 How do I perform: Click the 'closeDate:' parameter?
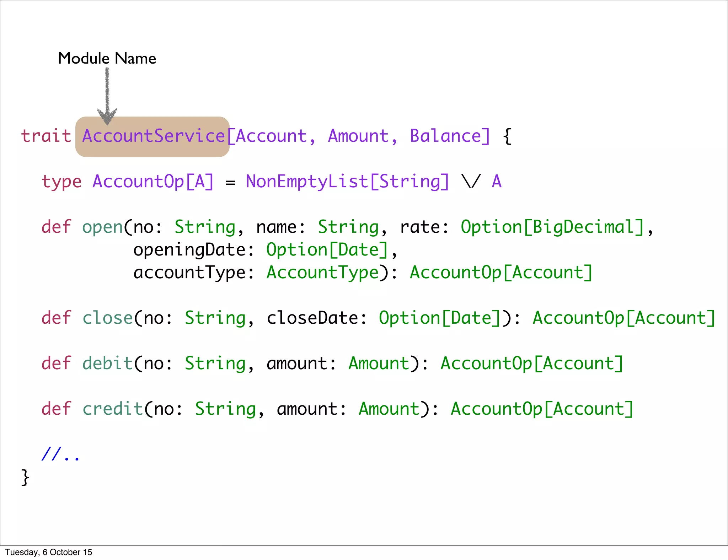point(317,318)
